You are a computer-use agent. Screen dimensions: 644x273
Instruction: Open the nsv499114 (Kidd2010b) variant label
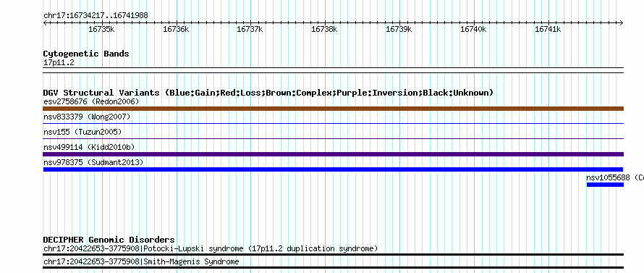click(x=89, y=147)
